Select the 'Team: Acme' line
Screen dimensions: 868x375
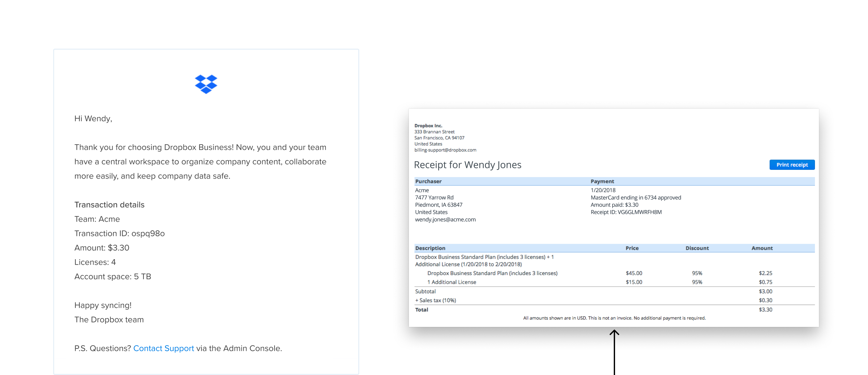point(97,219)
